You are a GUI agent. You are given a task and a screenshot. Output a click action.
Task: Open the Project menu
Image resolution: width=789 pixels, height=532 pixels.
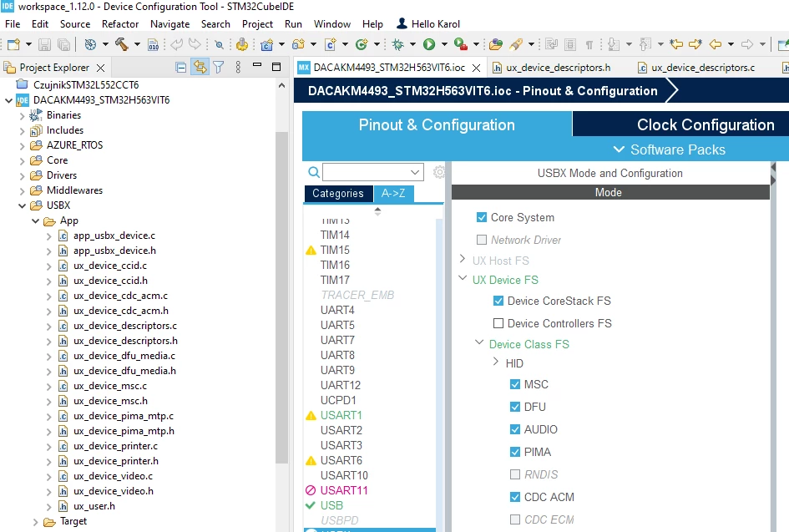tap(257, 23)
